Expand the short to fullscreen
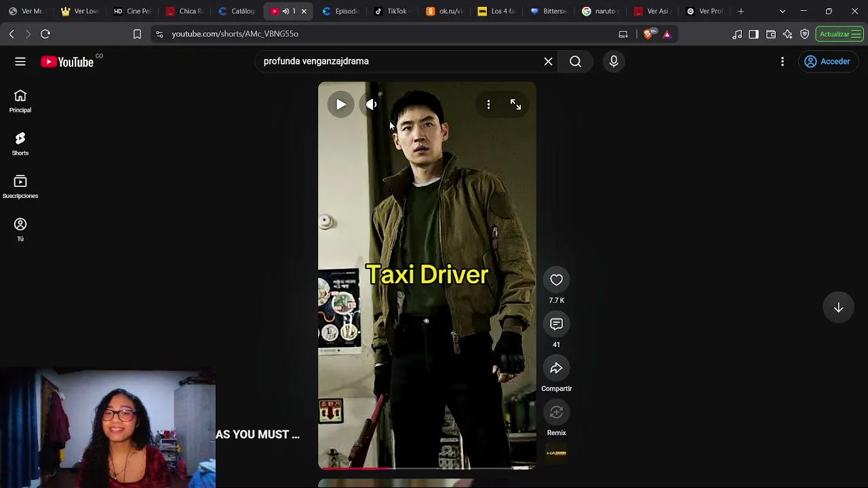The image size is (868, 488). click(x=515, y=104)
